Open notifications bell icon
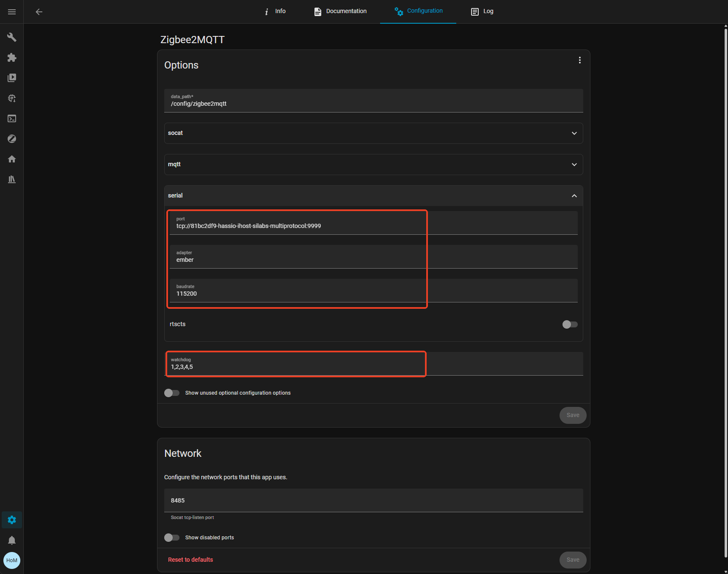Viewport: 728px width, 574px height. tap(12, 540)
